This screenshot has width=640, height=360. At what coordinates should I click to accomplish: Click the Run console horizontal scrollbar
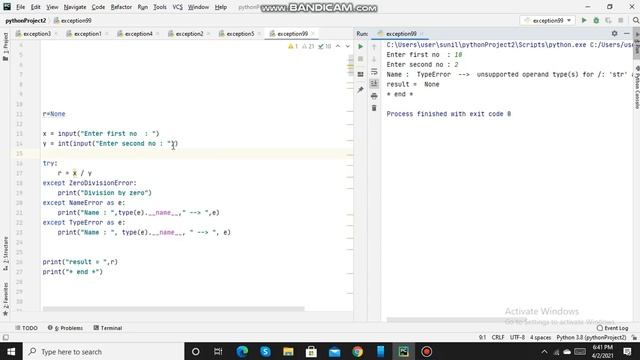point(456,320)
